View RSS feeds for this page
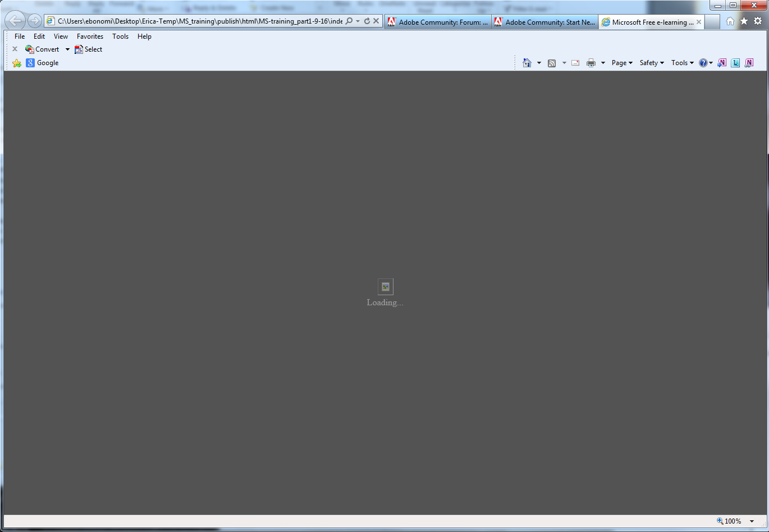Viewport: 769px width, 532px height. (552, 62)
